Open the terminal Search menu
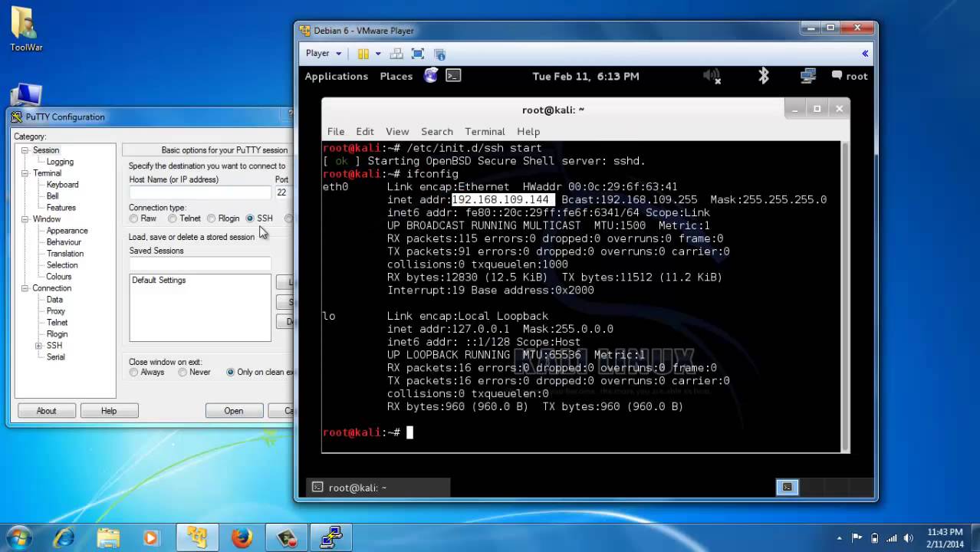Image resolution: width=980 pixels, height=552 pixels. (x=437, y=131)
